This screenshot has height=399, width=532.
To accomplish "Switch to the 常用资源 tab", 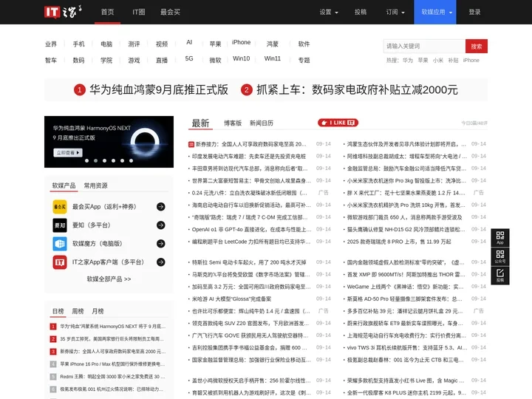I will (x=95, y=185).
